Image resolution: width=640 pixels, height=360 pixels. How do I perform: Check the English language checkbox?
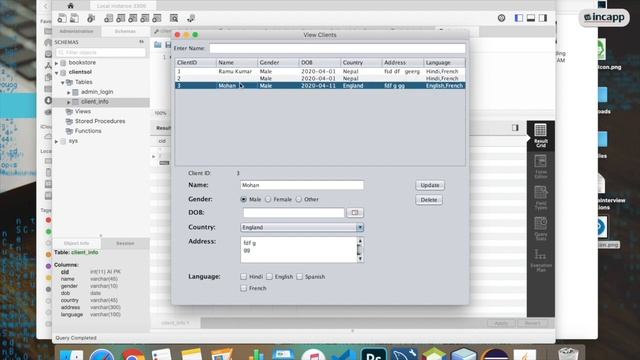269,277
